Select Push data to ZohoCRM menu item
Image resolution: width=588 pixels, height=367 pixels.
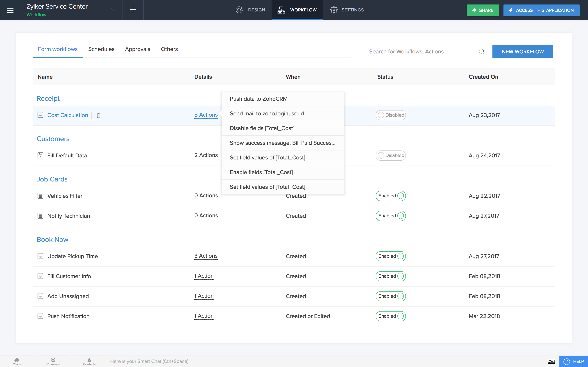(x=259, y=98)
